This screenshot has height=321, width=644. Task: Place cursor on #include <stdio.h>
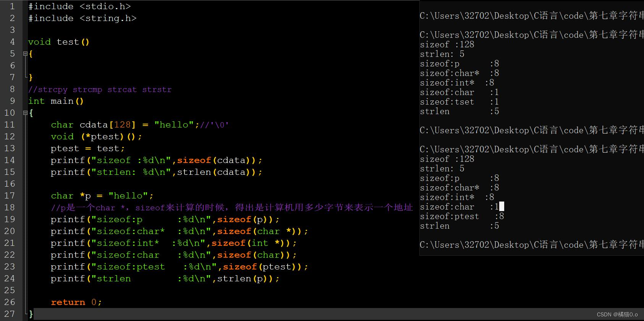click(79, 6)
